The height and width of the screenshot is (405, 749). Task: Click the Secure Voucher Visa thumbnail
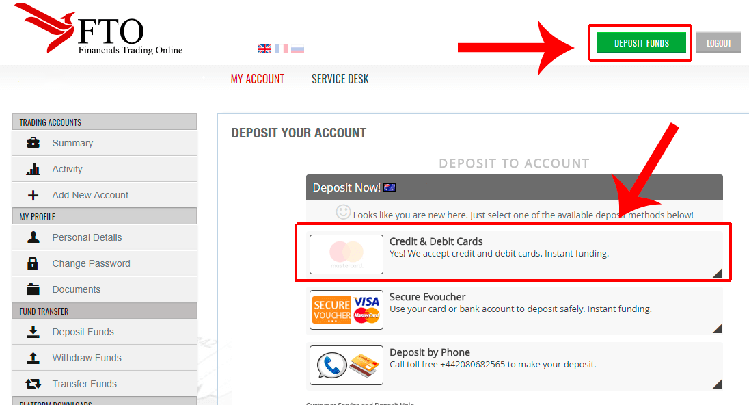click(x=346, y=310)
